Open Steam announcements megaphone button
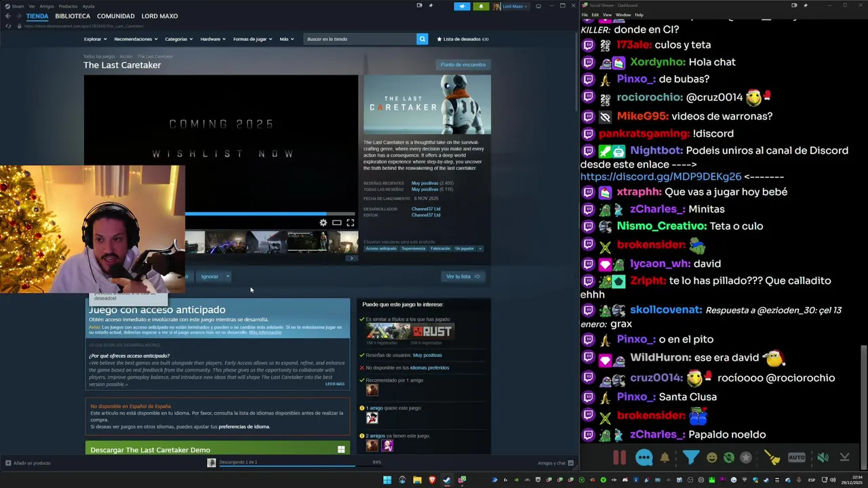 (x=462, y=6)
